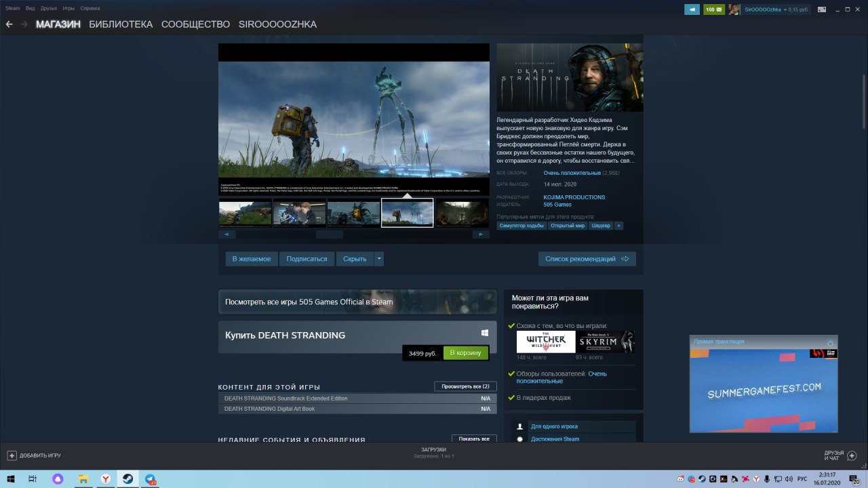This screenshot has width=868, height=488.
Task: Click Подписаться follow button
Action: (x=307, y=259)
